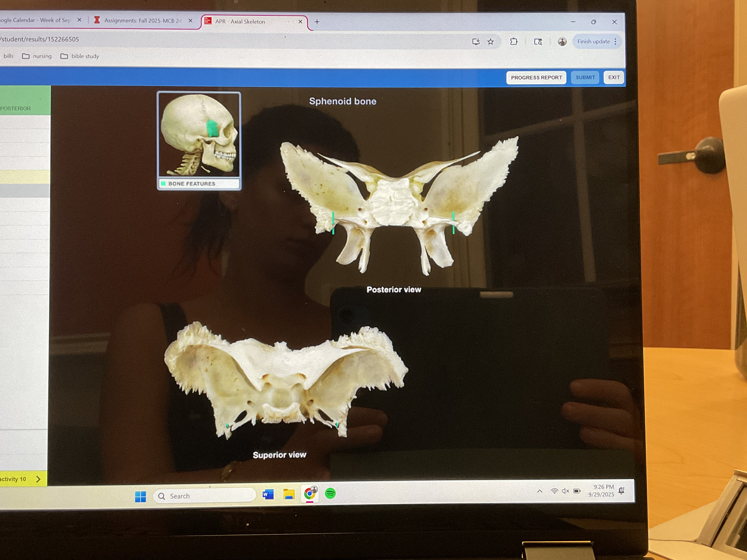Go to next activity chevron arrow
Screen dimensions: 747x560
pos(38,479)
